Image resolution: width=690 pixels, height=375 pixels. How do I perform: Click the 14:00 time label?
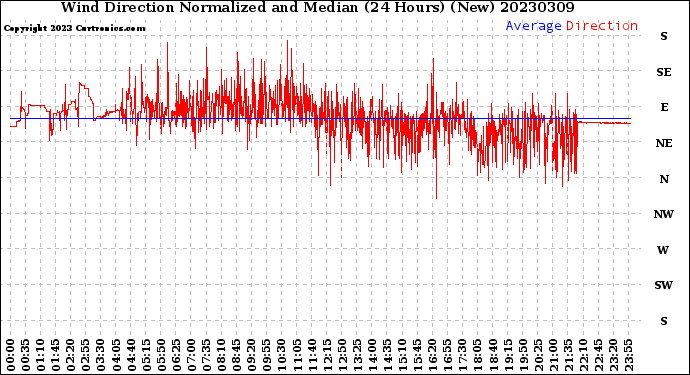372,356
